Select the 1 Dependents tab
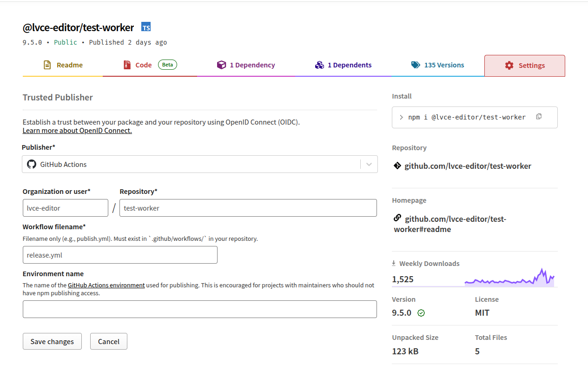588x365 pixels. tap(344, 65)
